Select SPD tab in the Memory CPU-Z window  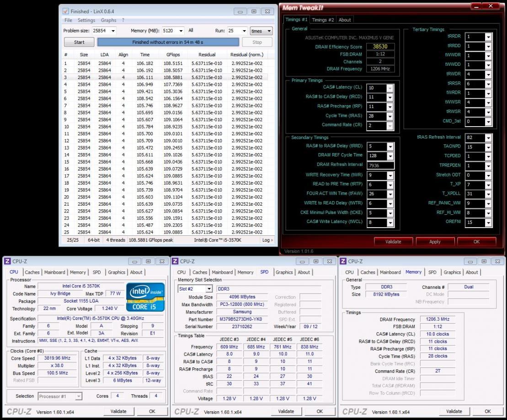point(432,272)
